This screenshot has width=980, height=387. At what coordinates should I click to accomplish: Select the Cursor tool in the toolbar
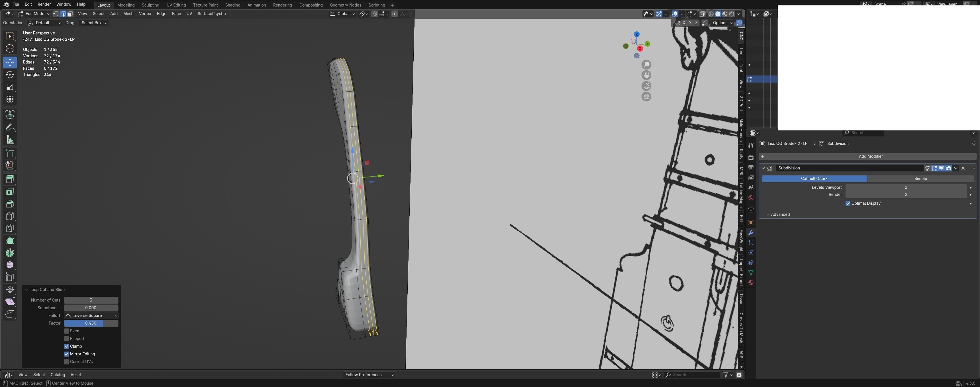[10, 49]
